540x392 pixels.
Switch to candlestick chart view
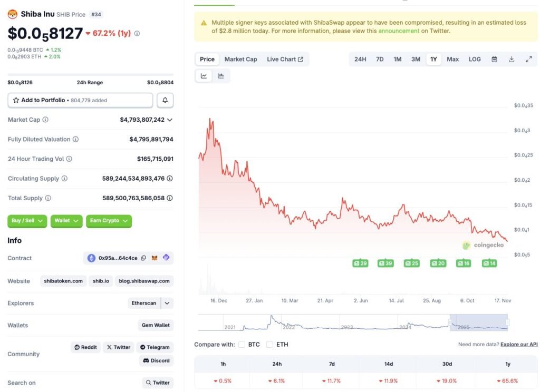pos(221,76)
